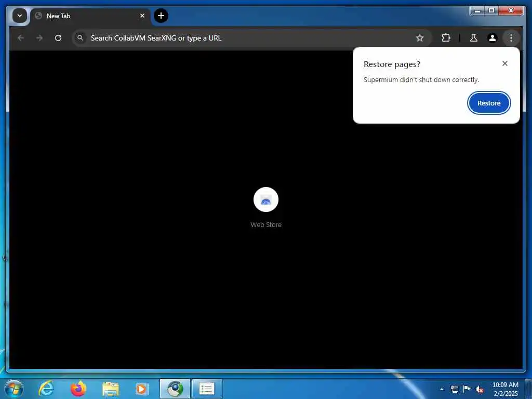Close the New Tab tab
Image resolution: width=532 pixels, height=399 pixels.
(142, 16)
